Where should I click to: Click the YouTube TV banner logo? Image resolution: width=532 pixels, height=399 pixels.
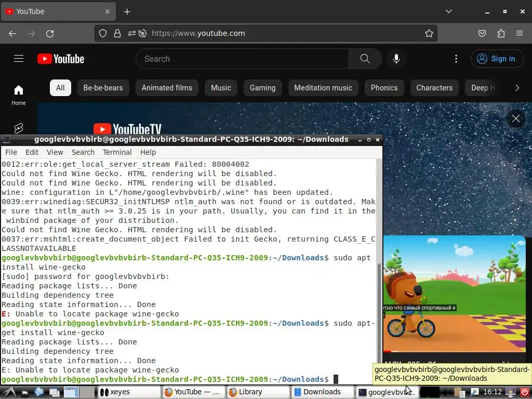(127, 129)
